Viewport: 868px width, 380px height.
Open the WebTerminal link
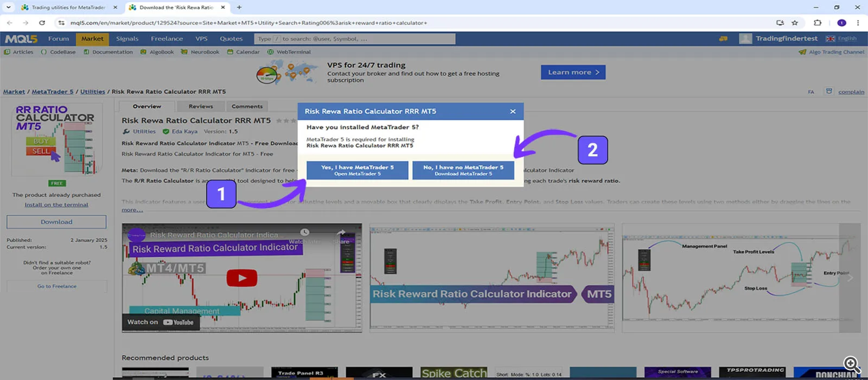tap(289, 52)
